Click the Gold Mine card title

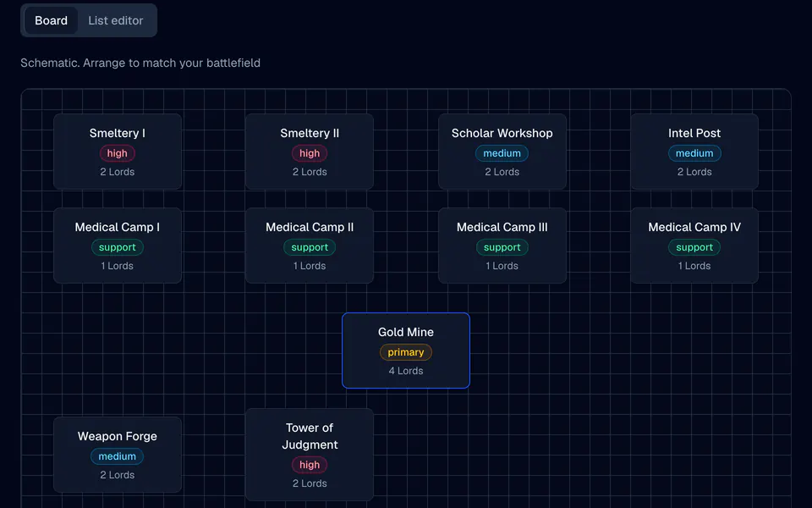click(406, 332)
